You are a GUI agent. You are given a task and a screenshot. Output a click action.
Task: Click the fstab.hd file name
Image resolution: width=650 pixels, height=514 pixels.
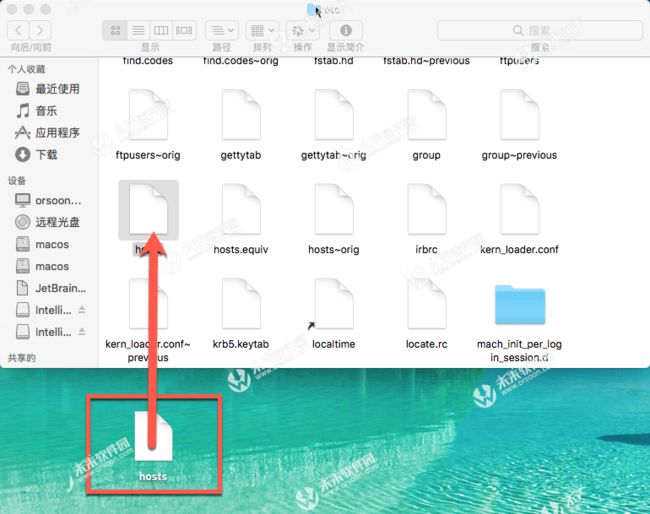334,61
